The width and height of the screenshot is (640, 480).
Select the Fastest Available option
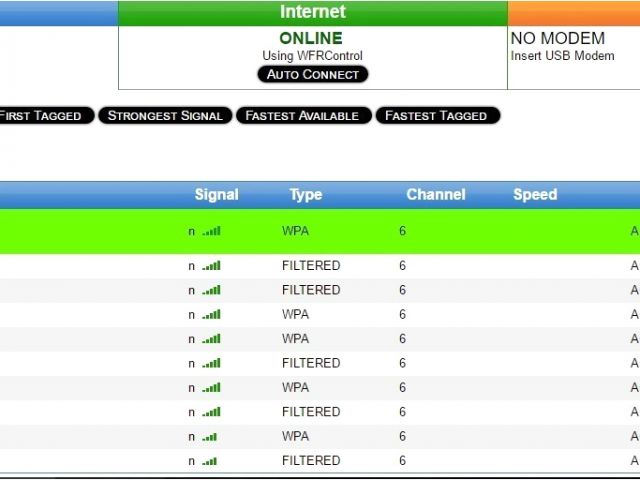[303, 116]
